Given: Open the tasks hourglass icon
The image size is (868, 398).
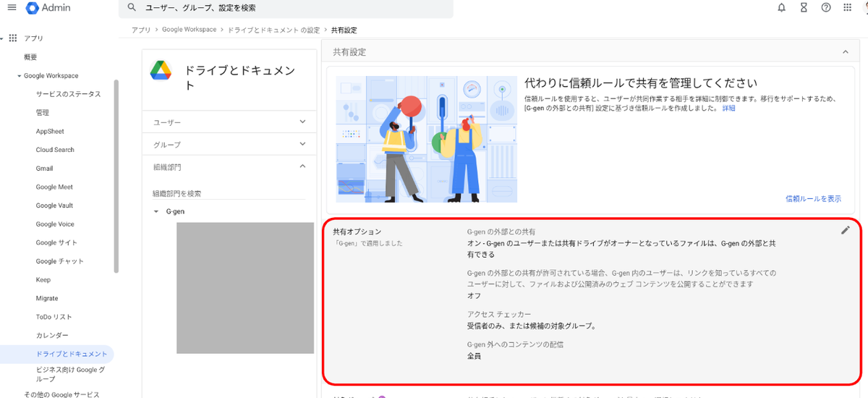Looking at the screenshot, I should click(x=804, y=8).
